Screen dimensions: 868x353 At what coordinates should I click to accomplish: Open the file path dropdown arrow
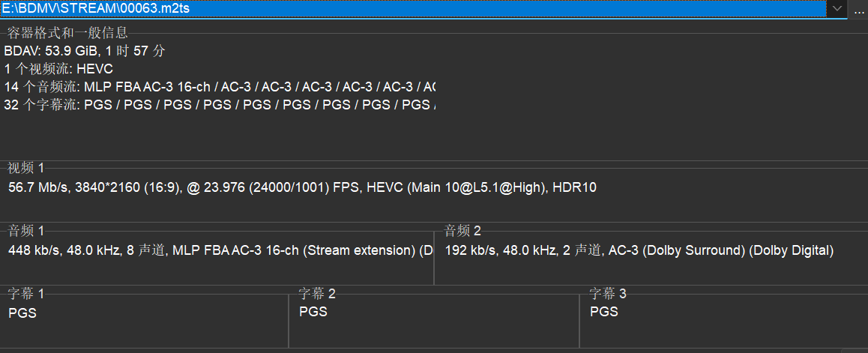tap(837, 9)
